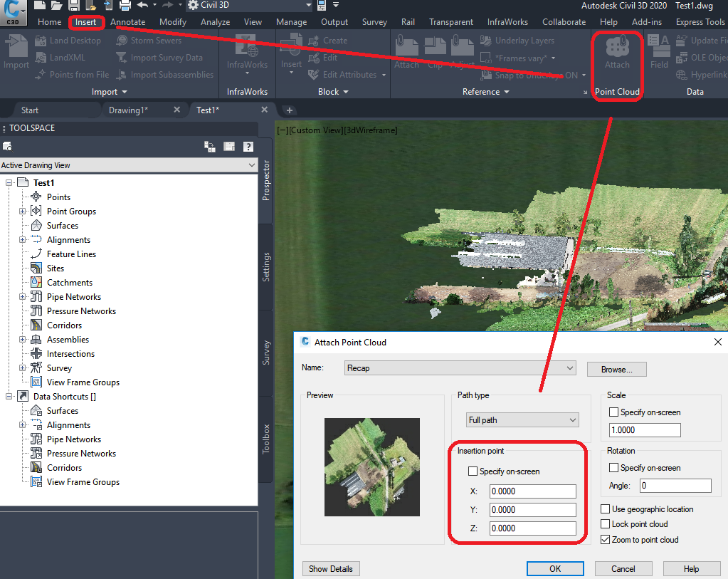Open the Civil 3D workspace dropdown
This screenshot has height=579, width=728.
[x=250, y=5]
